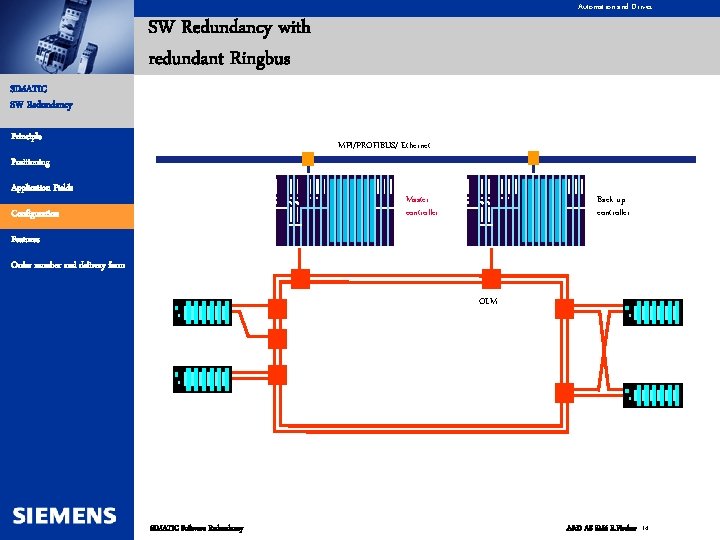Click the orange bus connector above Backup controller
Image resolution: width=720 pixels, height=540 pixels.
(x=533, y=158)
